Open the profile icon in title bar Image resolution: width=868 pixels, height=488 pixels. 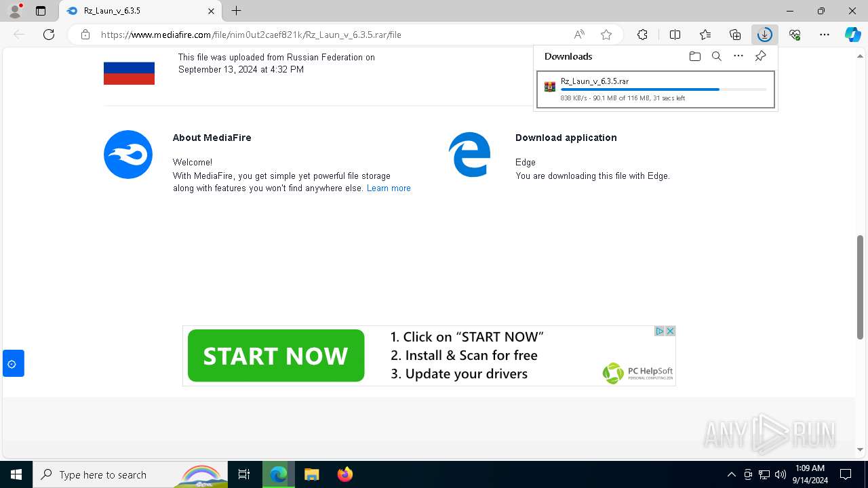tap(15, 11)
